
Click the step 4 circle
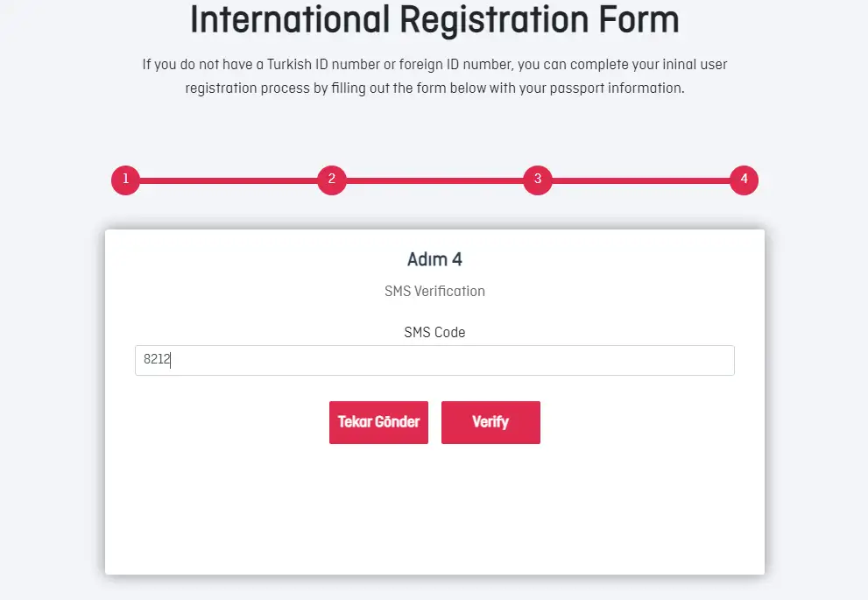tap(744, 180)
